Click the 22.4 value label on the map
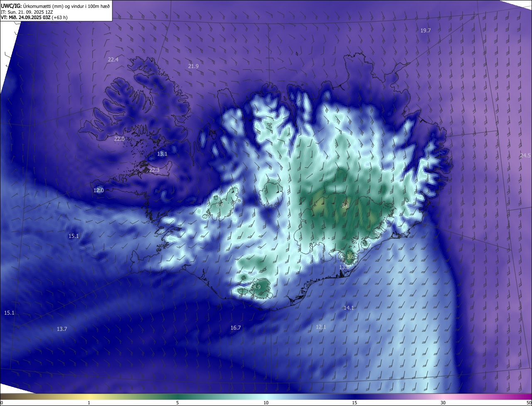 click(113, 60)
